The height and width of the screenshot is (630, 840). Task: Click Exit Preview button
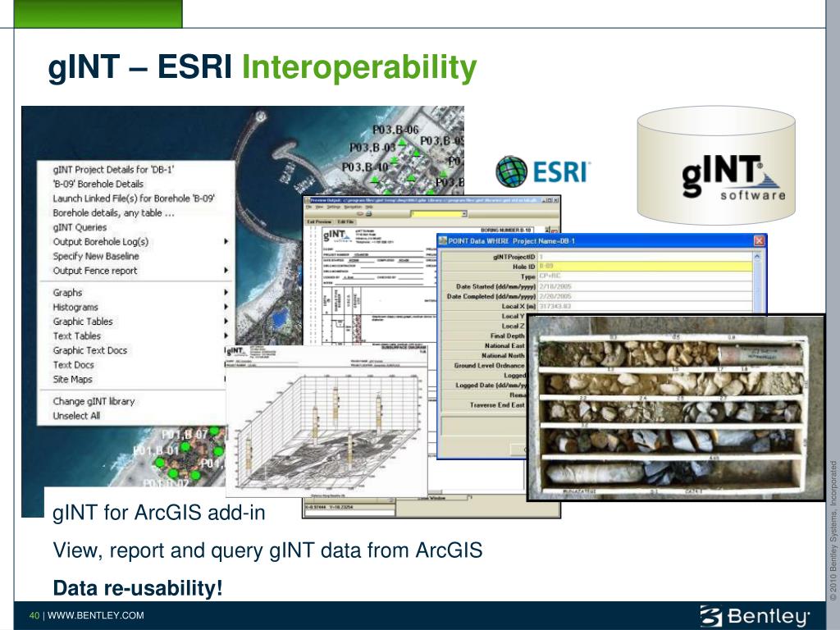pos(319,221)
